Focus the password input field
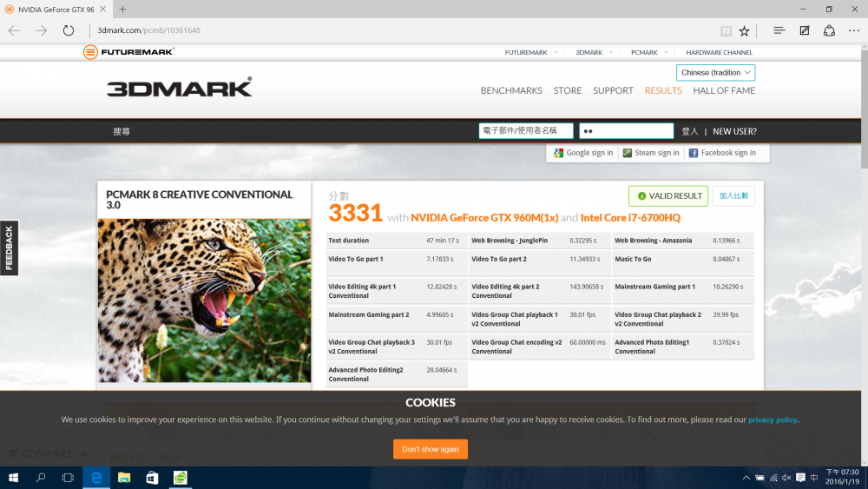This screenshot has width=868, height=489. [626, 130]
